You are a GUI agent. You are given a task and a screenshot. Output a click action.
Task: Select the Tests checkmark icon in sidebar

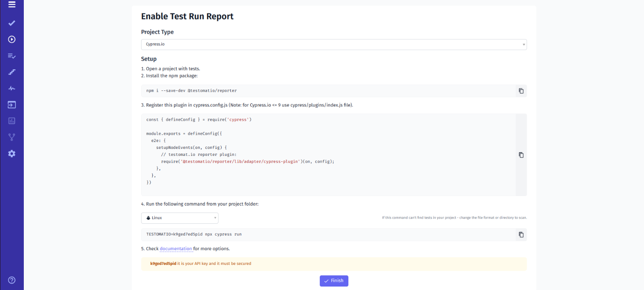[x=12, y=23]
